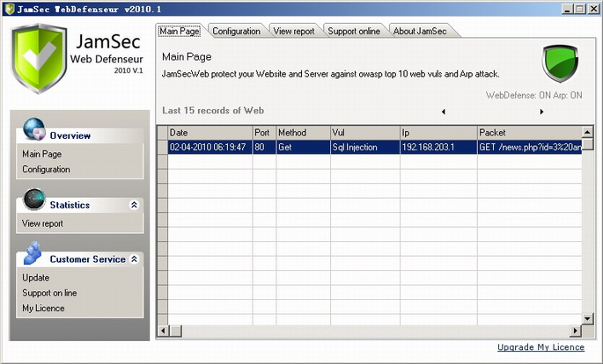
Task: Open the Support online tab
Action: [x=354, y=31]
